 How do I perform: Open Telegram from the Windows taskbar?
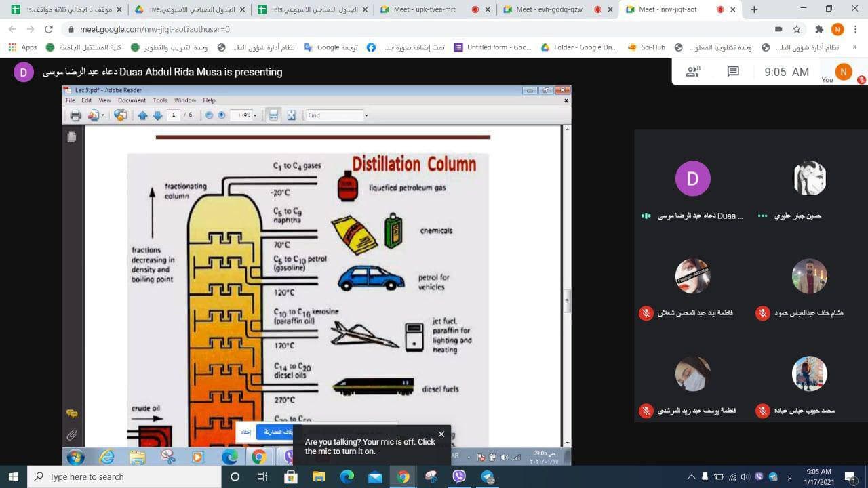488,476
